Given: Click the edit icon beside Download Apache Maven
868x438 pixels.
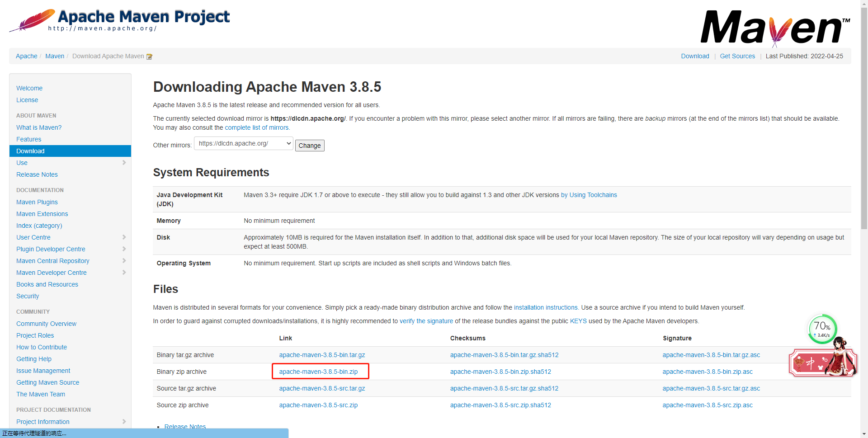Looking at the screenshot, I should [149, 57].
